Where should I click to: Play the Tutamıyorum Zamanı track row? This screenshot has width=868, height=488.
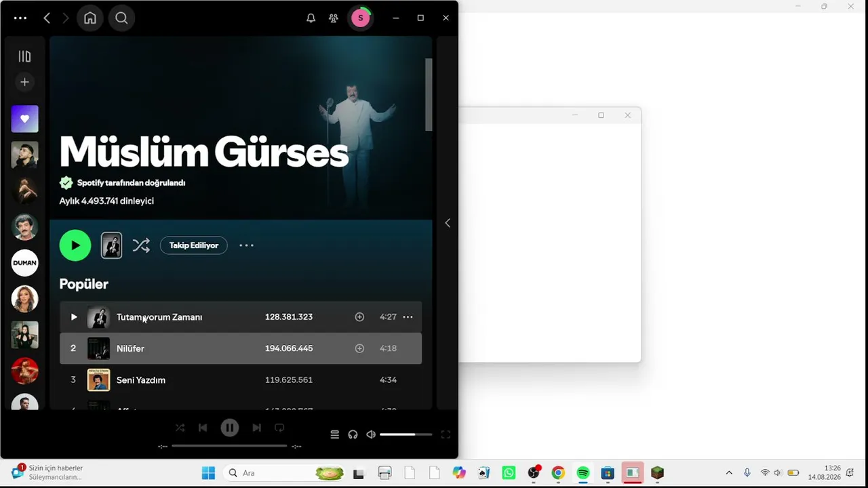pyautogui.click(x=241, y=317)
